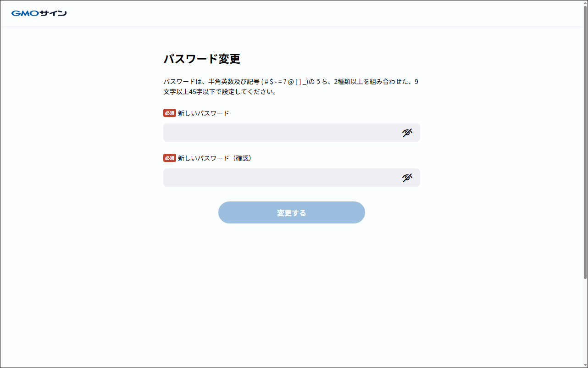The image size is (588, 368).
Task: Click the 新しいパスワード（確認） label text
Action: (216, 158)
